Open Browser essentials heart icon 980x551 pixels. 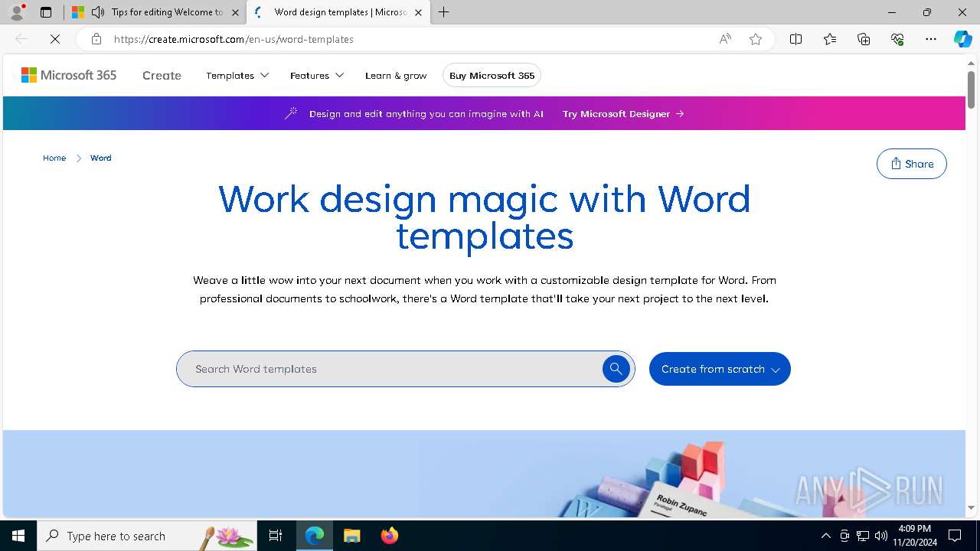(897, 39)
